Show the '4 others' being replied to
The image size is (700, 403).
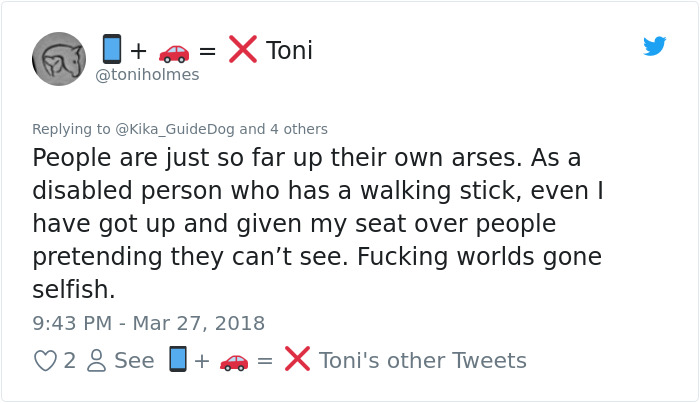(298, 129)
